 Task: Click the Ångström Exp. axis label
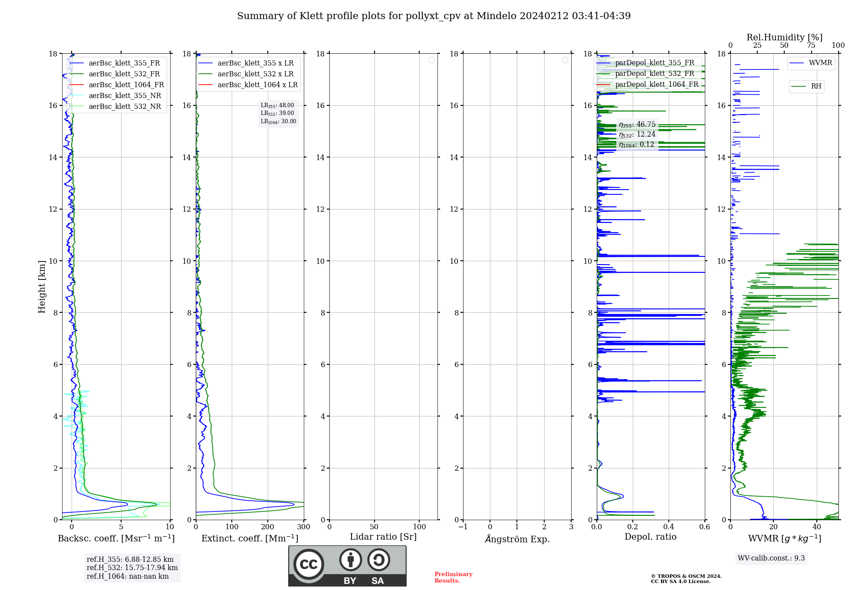coord(517,539)
